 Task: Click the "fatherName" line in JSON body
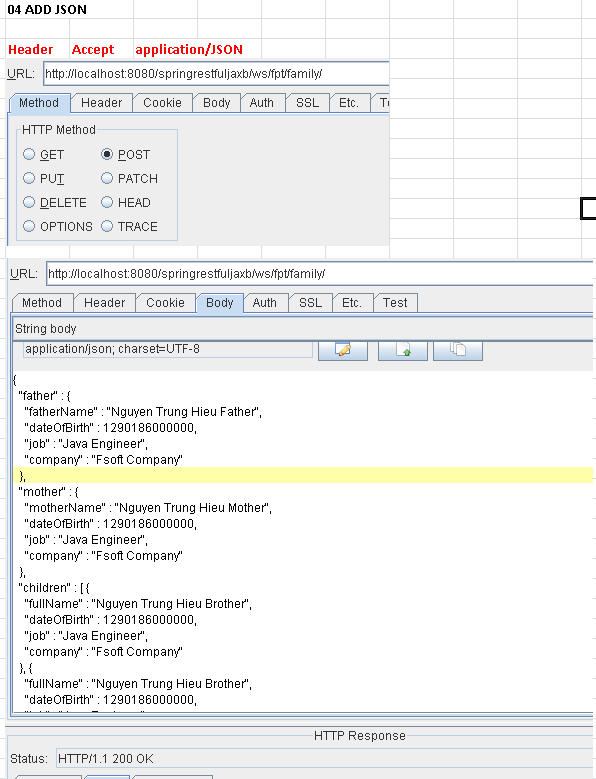pos(143,412)
